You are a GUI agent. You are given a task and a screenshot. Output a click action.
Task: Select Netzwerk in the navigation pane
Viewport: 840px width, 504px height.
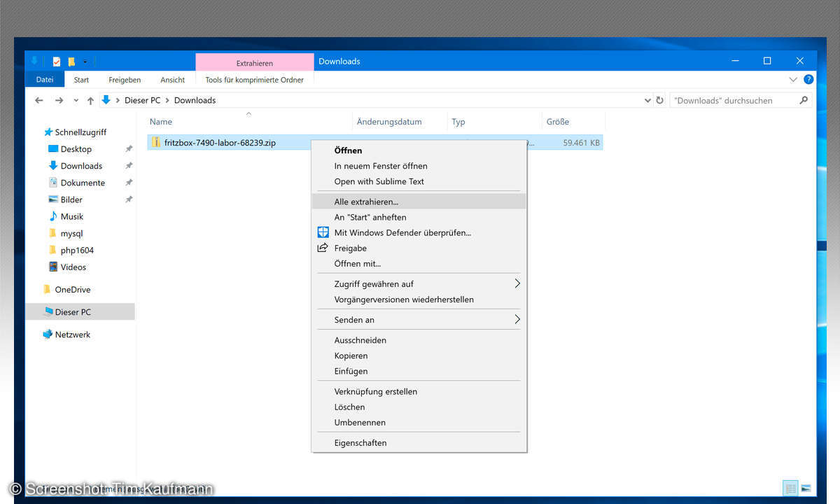pyautogui.click(x=66, y=335)
